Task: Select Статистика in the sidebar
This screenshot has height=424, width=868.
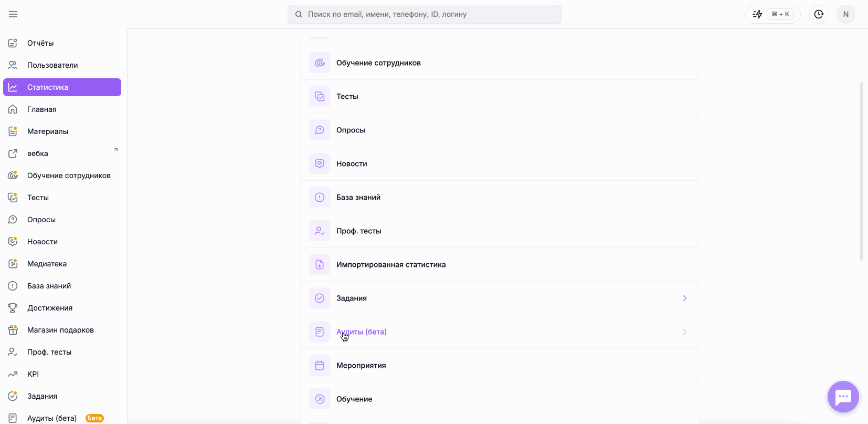Action: coord(62,87)
